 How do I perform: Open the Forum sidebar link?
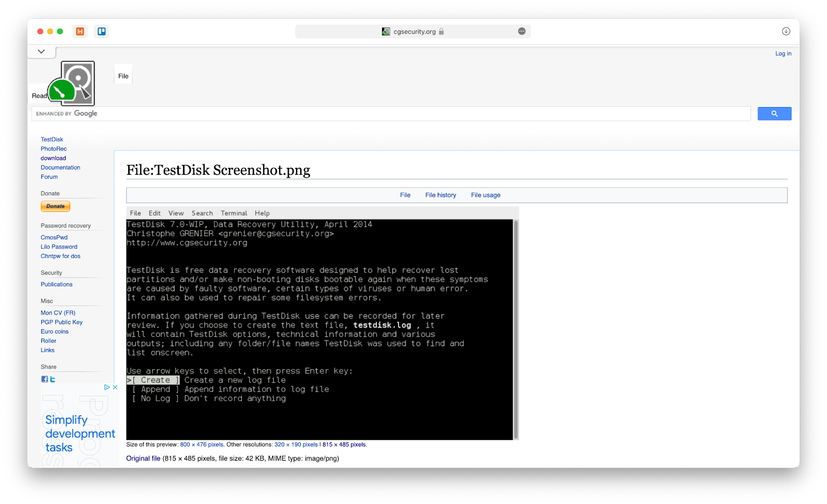pyautogui.click(x=49, y=177)
